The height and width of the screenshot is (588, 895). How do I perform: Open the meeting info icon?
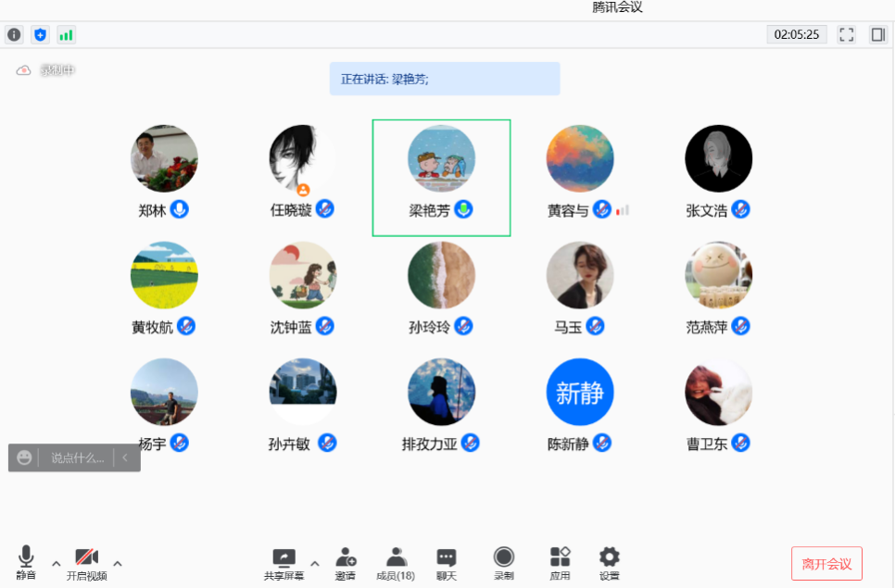14,35
